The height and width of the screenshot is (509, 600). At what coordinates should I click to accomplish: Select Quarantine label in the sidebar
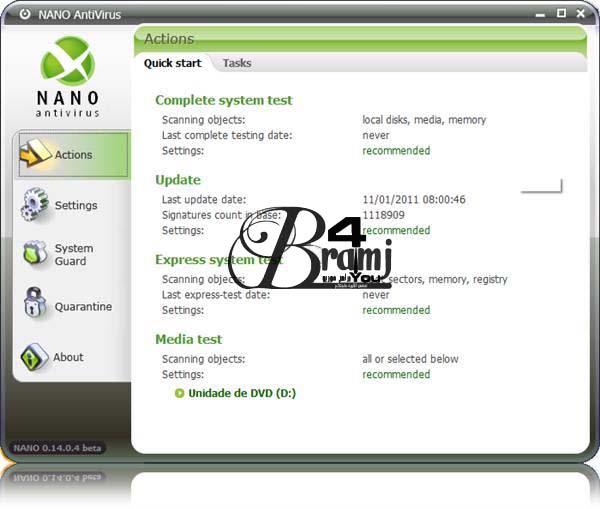(83, 306)
